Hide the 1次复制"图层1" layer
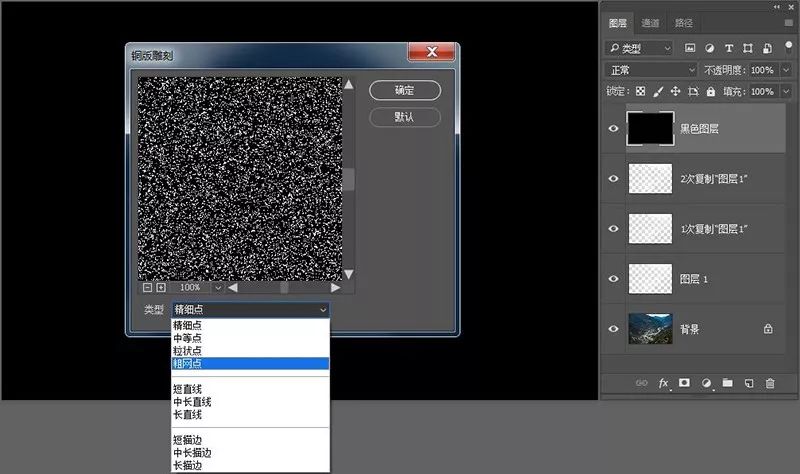This screenshot has height=474, width=800. pos(614,229)
